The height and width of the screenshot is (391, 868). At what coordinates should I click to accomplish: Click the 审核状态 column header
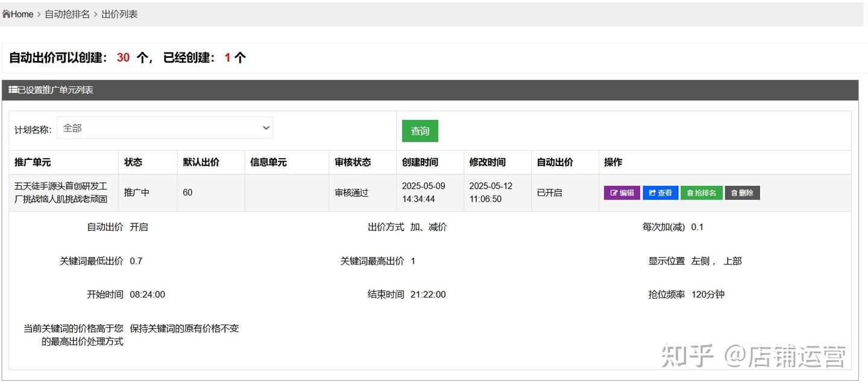coord(353,162)
